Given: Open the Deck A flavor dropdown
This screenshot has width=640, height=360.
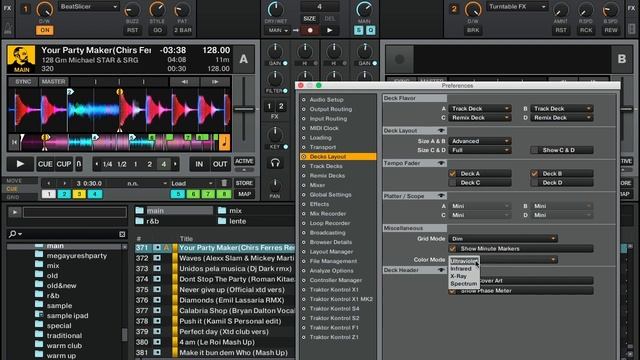Looking at the screenshot, I should (x=480, y=109).
